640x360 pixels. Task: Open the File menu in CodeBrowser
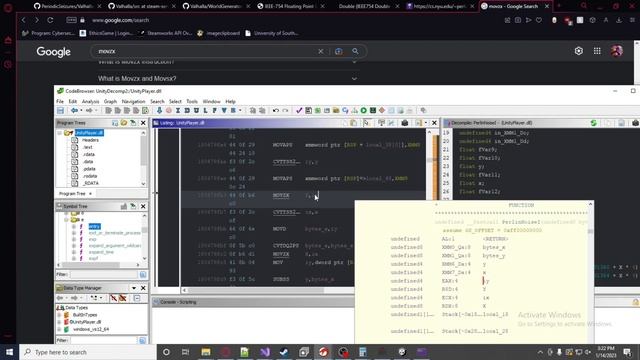pos(60,101)
